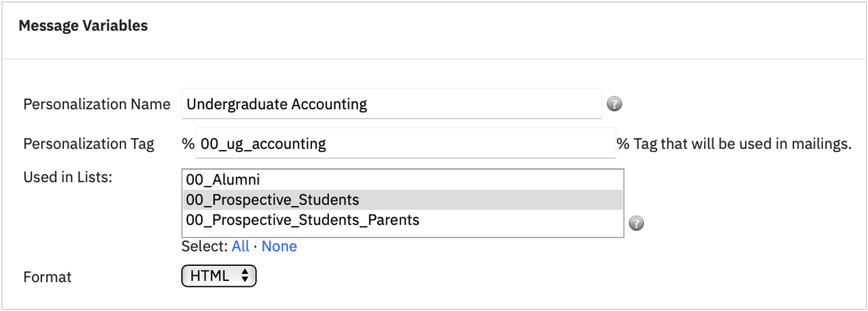Click the Used in Lists label

click(68, 177)
